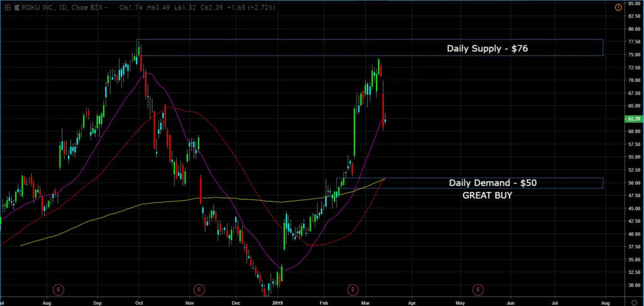Click the 85.00 price axis label

[634, 3]
